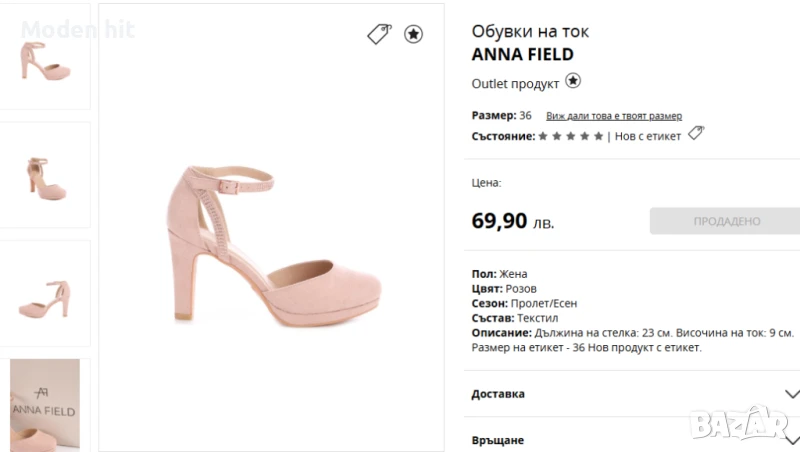Open the size guide link
Viewport: 800px width, 452px height.
point(613,116)
